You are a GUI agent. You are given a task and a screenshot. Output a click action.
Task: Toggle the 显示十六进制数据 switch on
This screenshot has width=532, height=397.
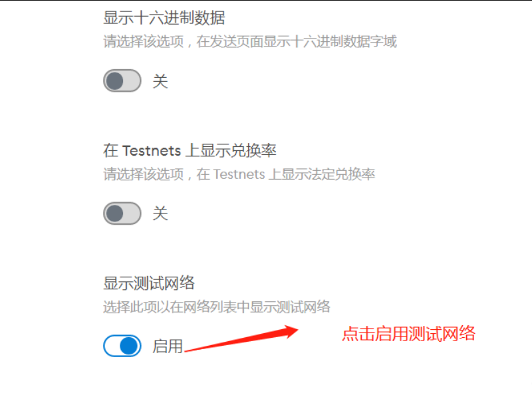122,80
